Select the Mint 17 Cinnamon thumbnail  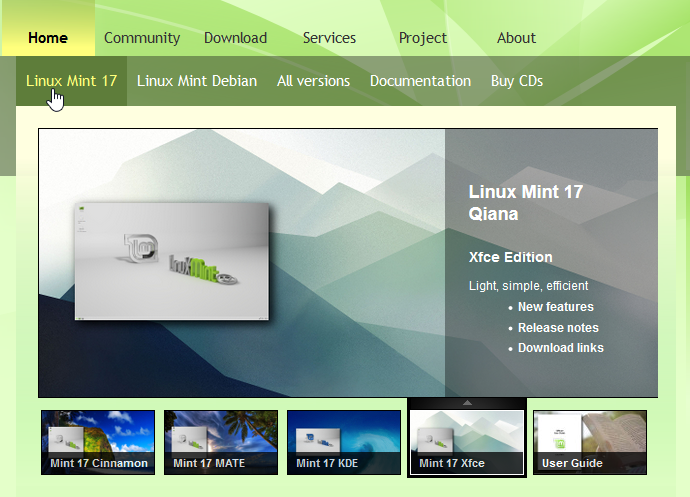point(98,441)
